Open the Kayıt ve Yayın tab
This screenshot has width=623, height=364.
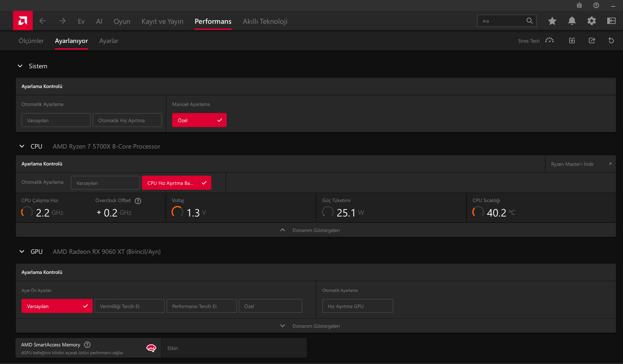click(x=162, y=21)
